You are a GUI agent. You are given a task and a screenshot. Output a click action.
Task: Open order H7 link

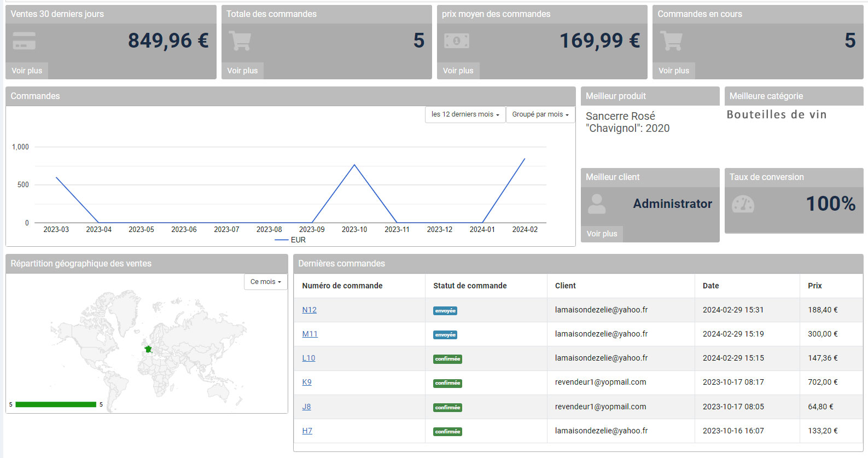point(307,431)
